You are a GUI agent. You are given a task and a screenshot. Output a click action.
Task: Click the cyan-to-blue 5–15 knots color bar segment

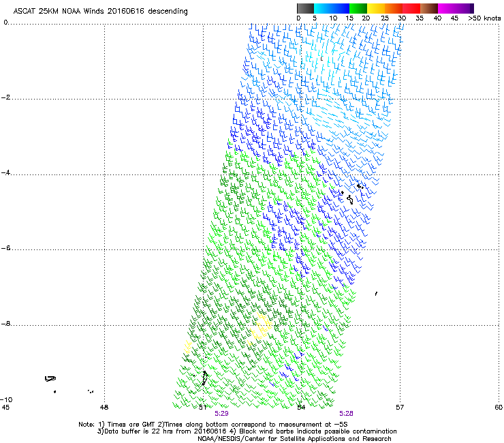pyautogui.click(x=332, y=8)
